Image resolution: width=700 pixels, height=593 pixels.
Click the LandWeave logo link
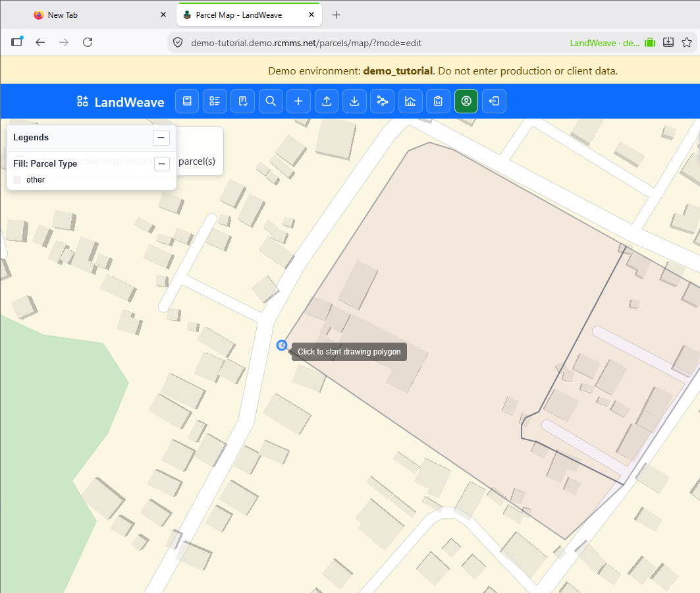point(121,102)
